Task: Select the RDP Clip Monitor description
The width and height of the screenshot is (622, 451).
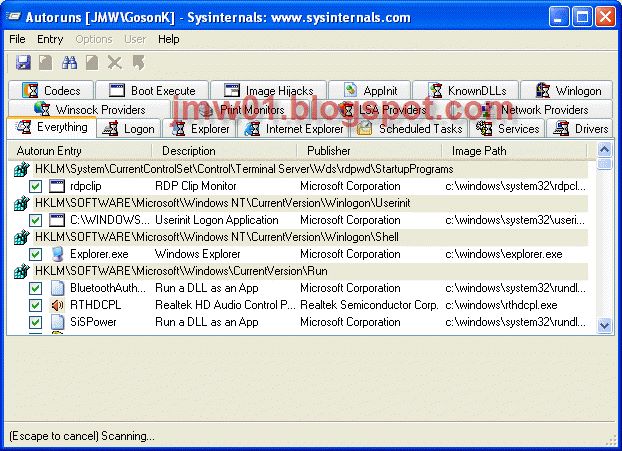Action: tap(196, 186)
